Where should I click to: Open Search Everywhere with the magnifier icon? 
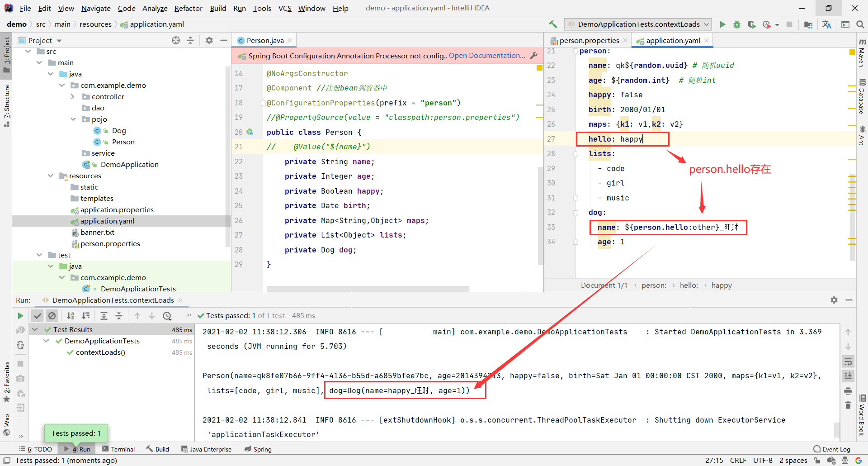[860, 24]
